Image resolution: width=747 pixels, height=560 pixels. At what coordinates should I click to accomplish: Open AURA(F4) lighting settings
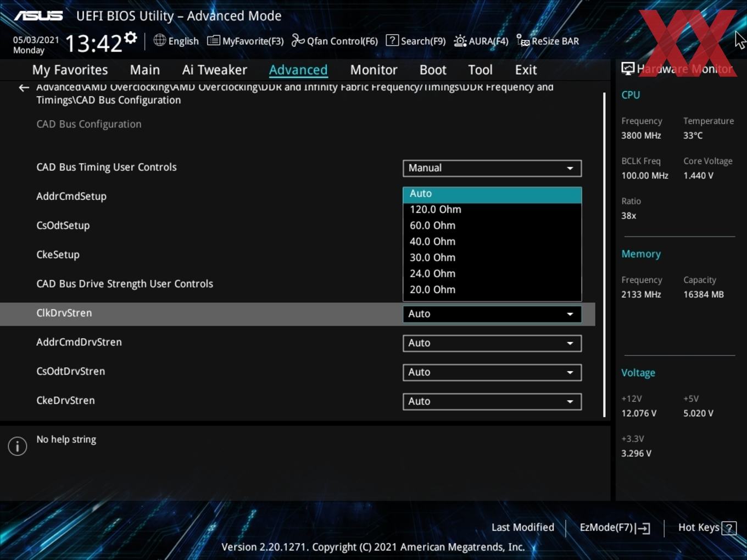[x=481, y=41]
